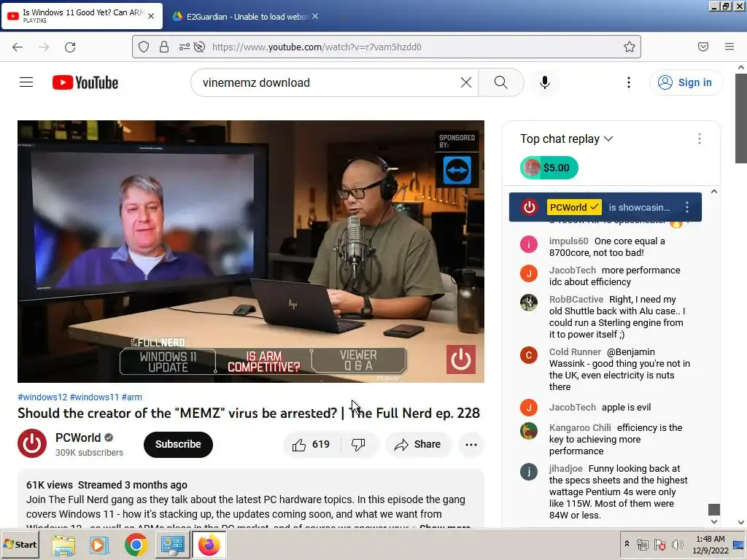
Task: Click the Firefox taskbar icon
Action: [209, 545]
